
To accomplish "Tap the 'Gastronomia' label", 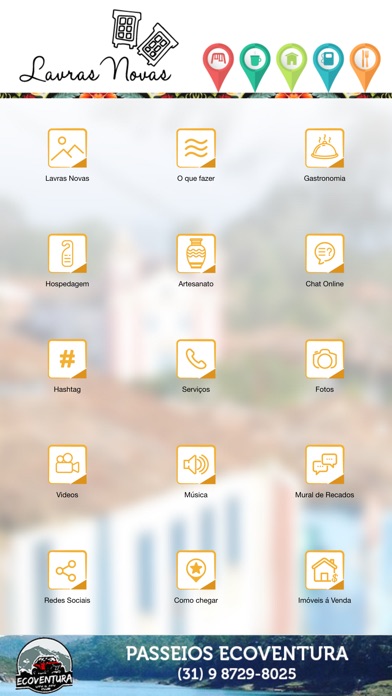I will coord(325,178).
